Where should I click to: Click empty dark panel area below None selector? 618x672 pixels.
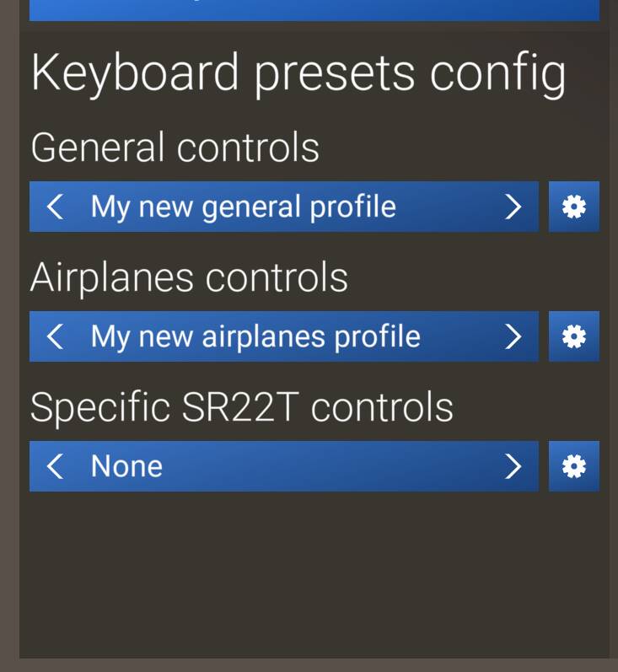(312, 573)
